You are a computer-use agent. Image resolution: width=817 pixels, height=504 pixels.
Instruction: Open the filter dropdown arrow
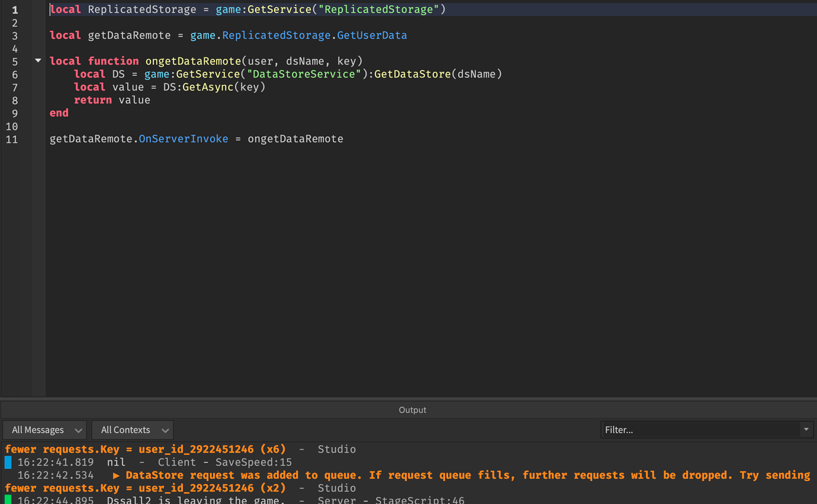[x=806, y=429]
